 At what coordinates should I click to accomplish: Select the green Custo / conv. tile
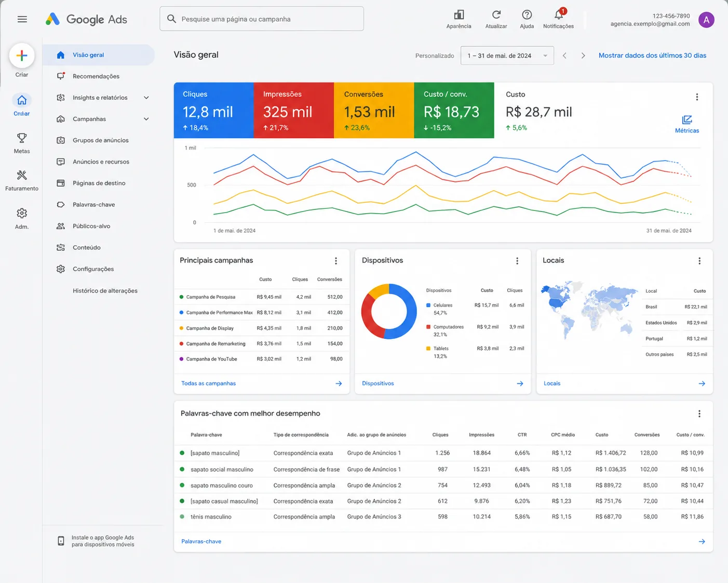[454, 110]
